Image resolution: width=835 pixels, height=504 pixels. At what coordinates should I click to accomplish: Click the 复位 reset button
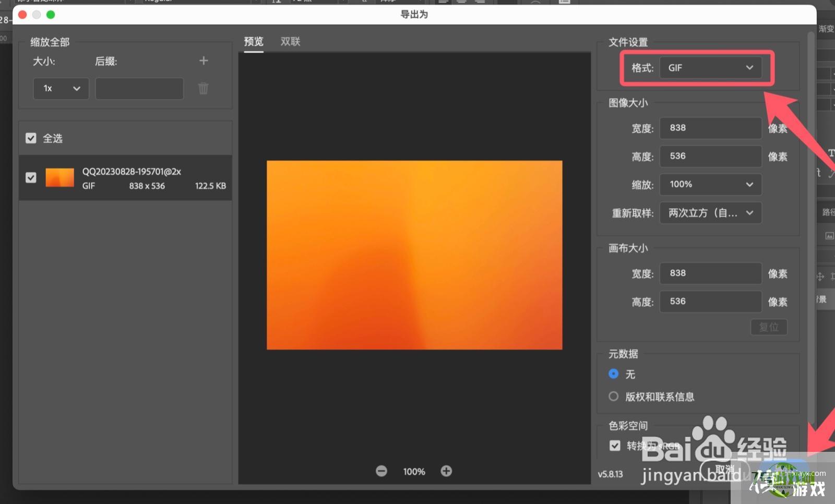[769, 327]
